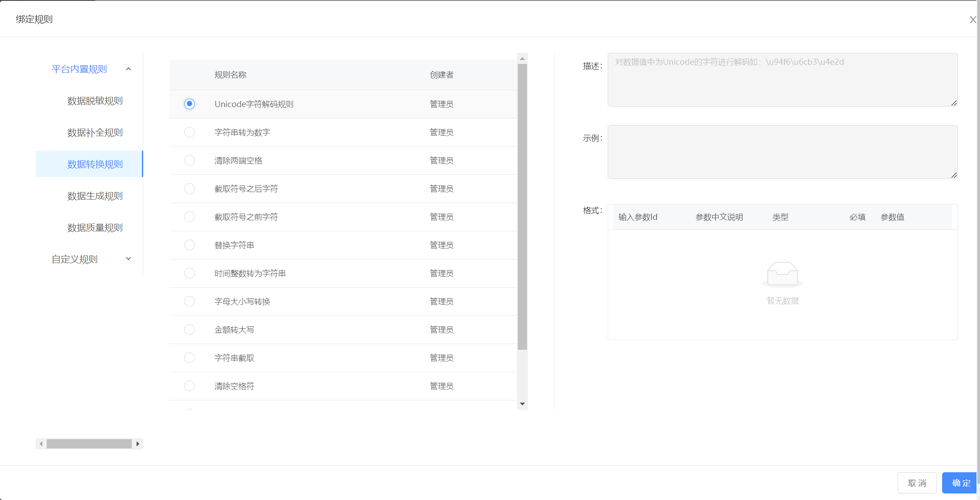Click the 输入参数Id column header

click(638, 217)
